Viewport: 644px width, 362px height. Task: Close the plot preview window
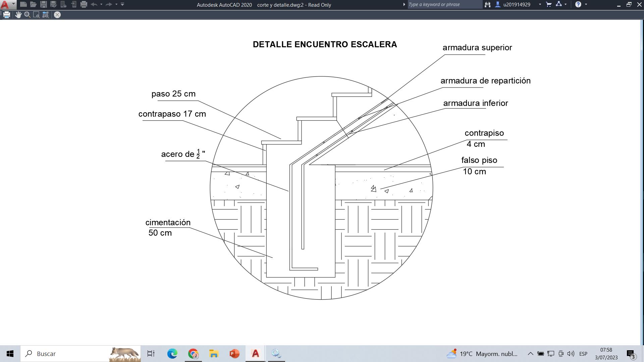(x=57, y=15)
